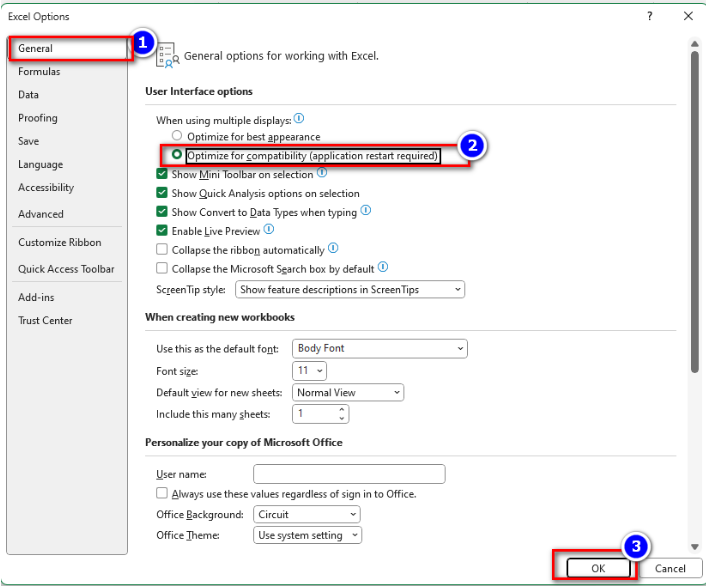The width and height of the screenshot is (706, 586).
Task: Click info icon beside Enable Live Preview
Action: (x=269, y=229)
